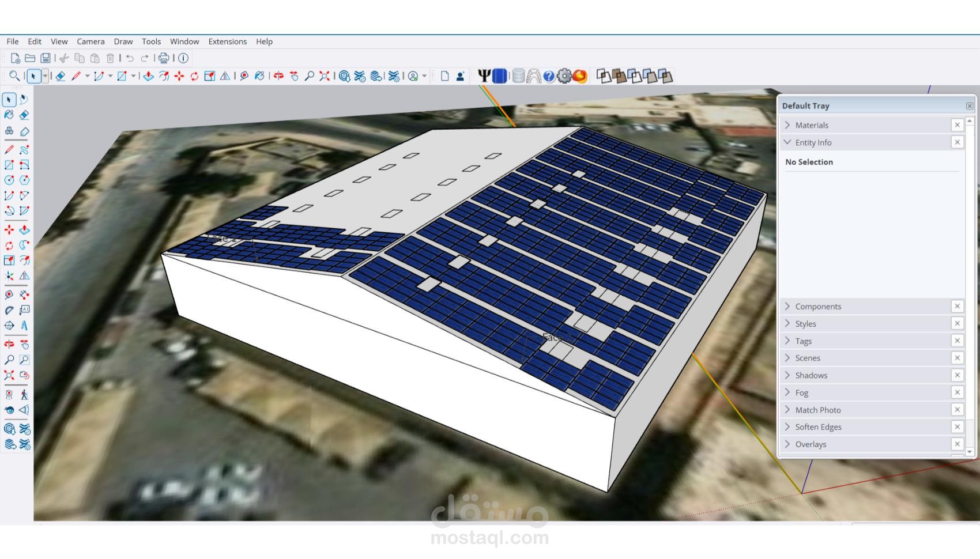Select the Polygon tool
Image resolution: width=980 pixels, height=559 pixels.
point(24,180)
